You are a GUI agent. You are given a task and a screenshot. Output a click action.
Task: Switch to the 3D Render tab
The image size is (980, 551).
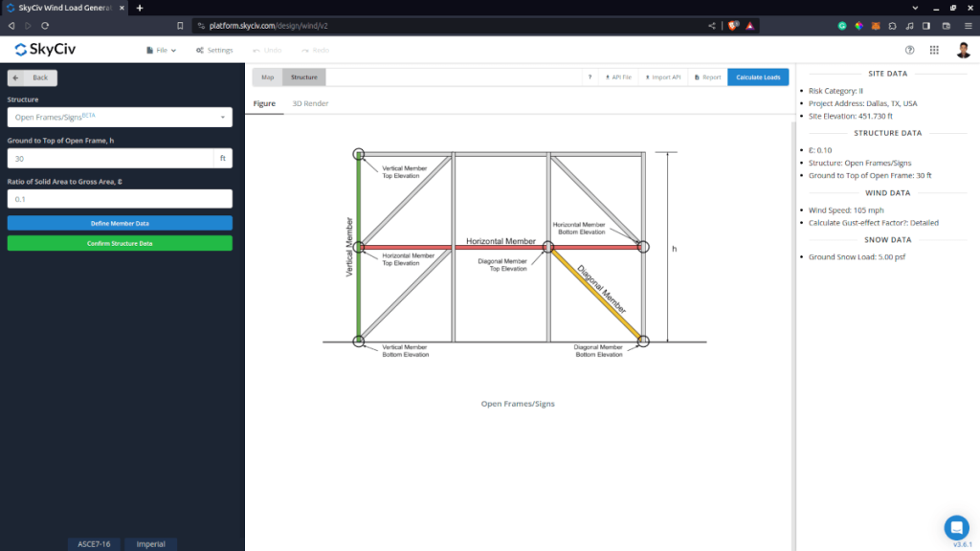pyautogui.click(x=309, y=103)
